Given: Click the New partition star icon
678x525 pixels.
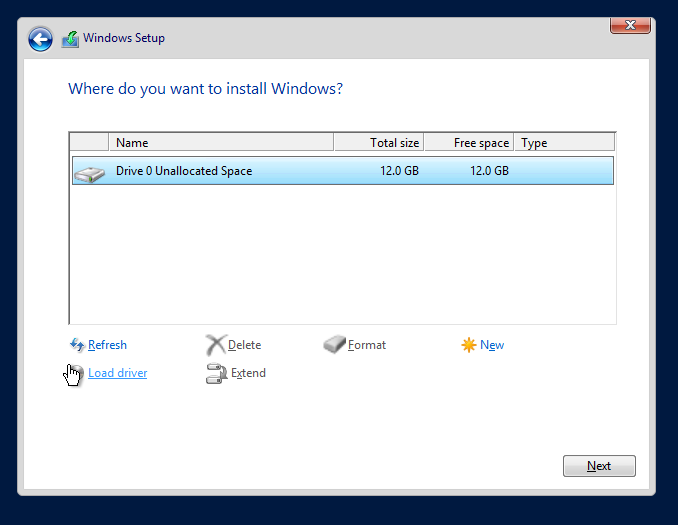Looking at the screenshot, I should click(x=468, y=345).
